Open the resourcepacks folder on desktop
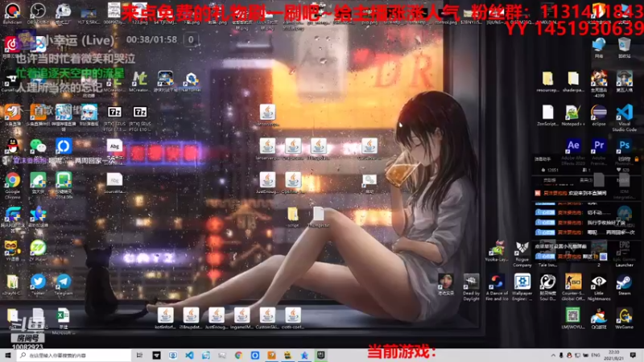 tap(547, 81)
